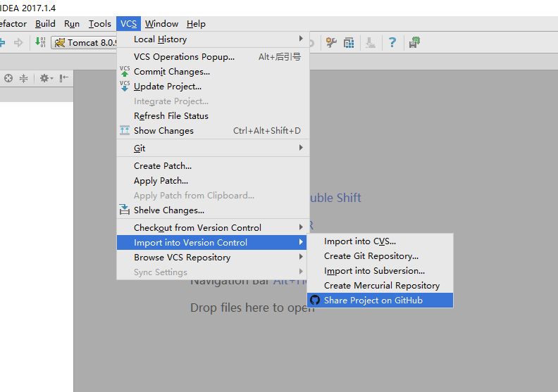Choose Update Project menu item

(x=213, y=87)
